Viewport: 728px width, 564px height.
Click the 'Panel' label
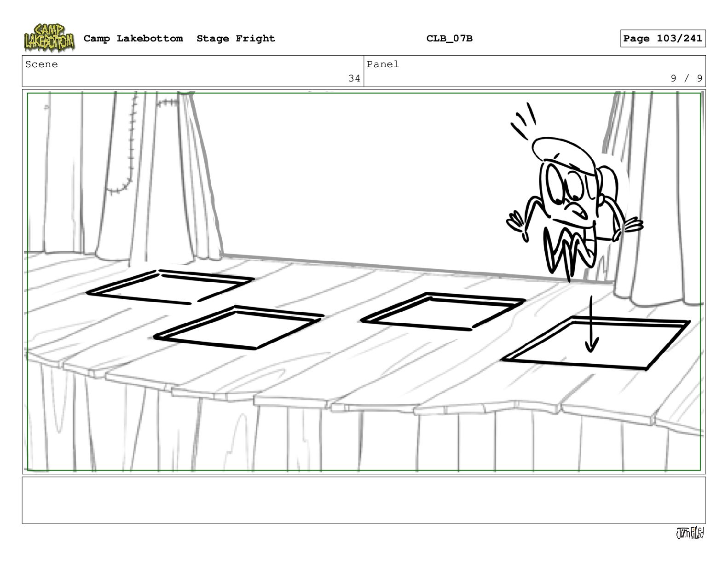point(382,64)
